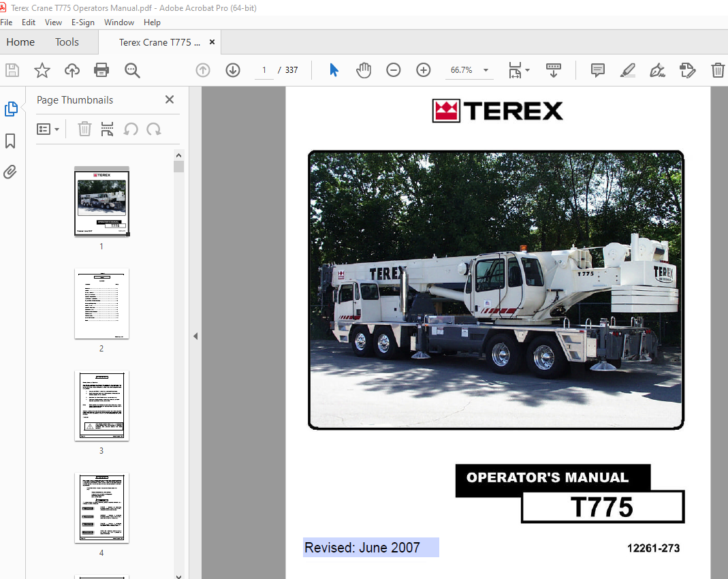Close the Page Thumbnails panel
728x579 pixels.
pos(170,99)
